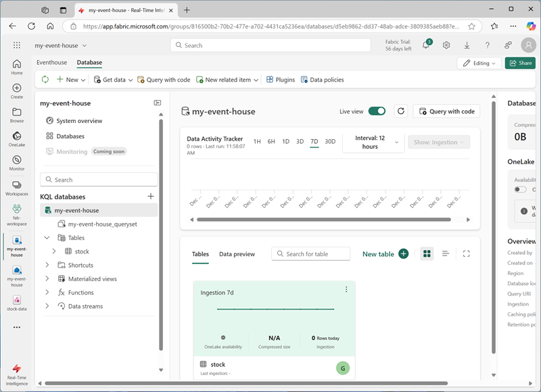Screen dimensions: 541x392
Task: Expand the stock table node
Action: pyautogui.click(x=54, y=251)
